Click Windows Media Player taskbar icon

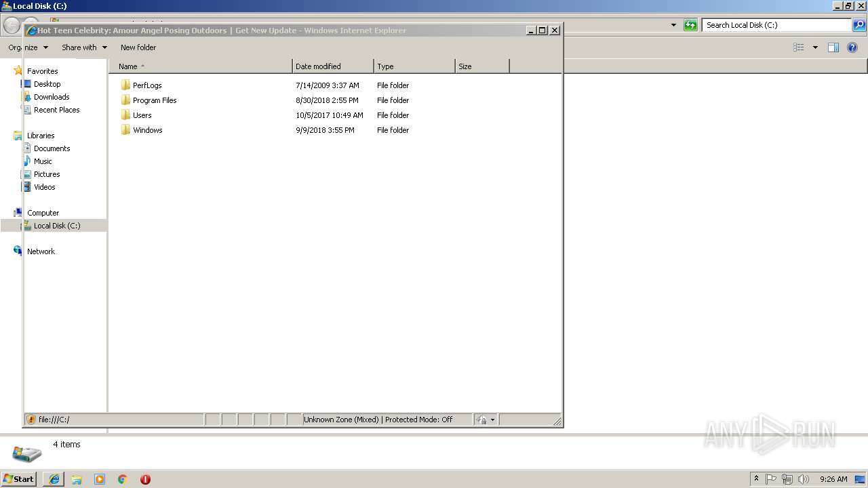coord(100,479)
